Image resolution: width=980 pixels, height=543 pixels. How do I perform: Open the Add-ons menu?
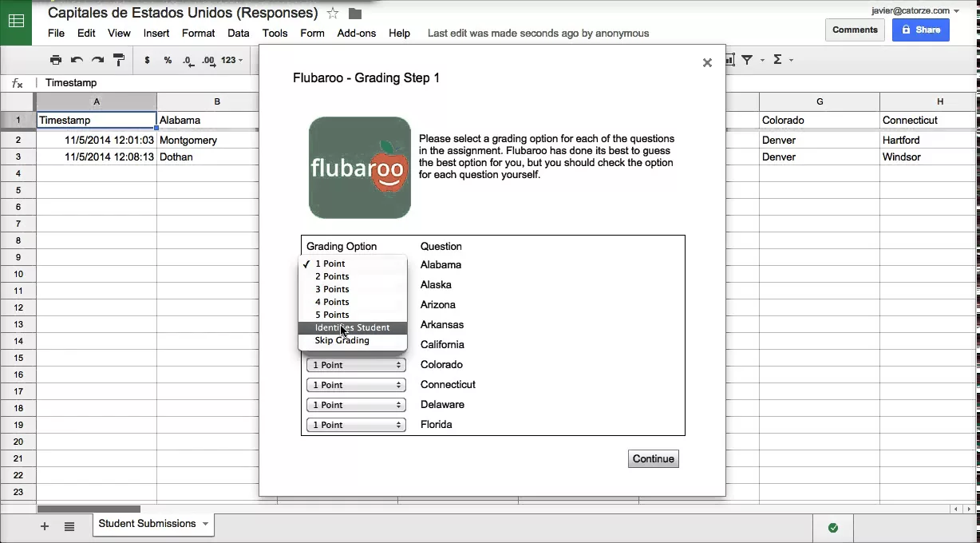pyautogui.click(x=357, y=34)
